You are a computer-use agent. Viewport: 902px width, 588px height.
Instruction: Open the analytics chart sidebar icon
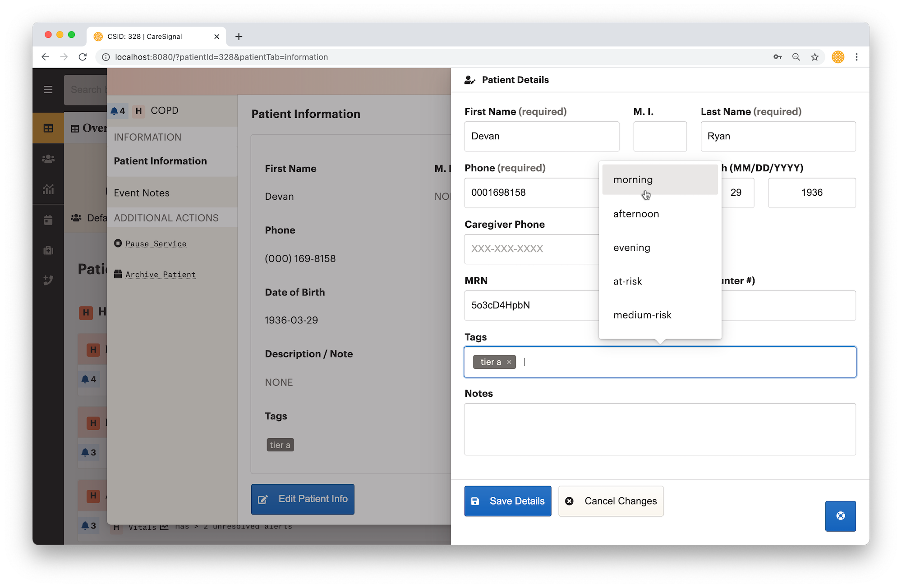[x=48, y=189]
